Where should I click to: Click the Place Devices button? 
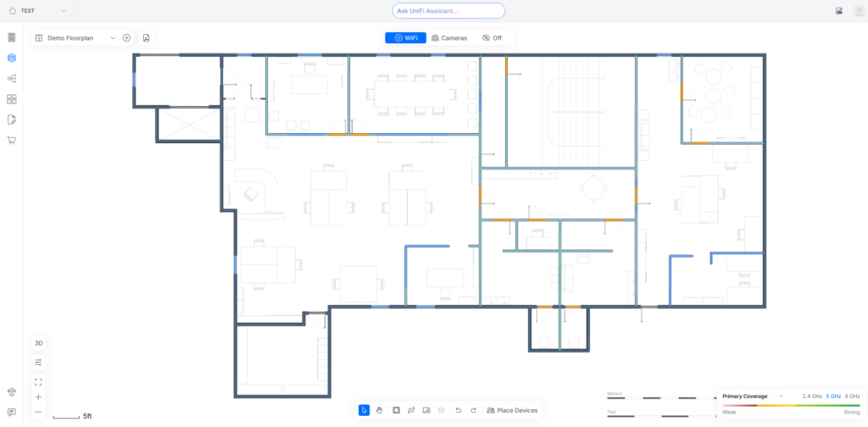512,410
